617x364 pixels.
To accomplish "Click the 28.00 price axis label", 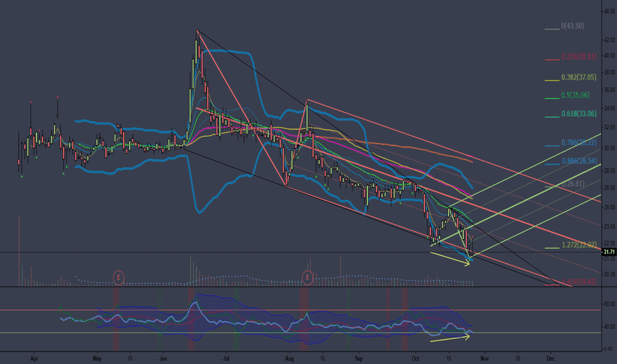I will point(609,170).
